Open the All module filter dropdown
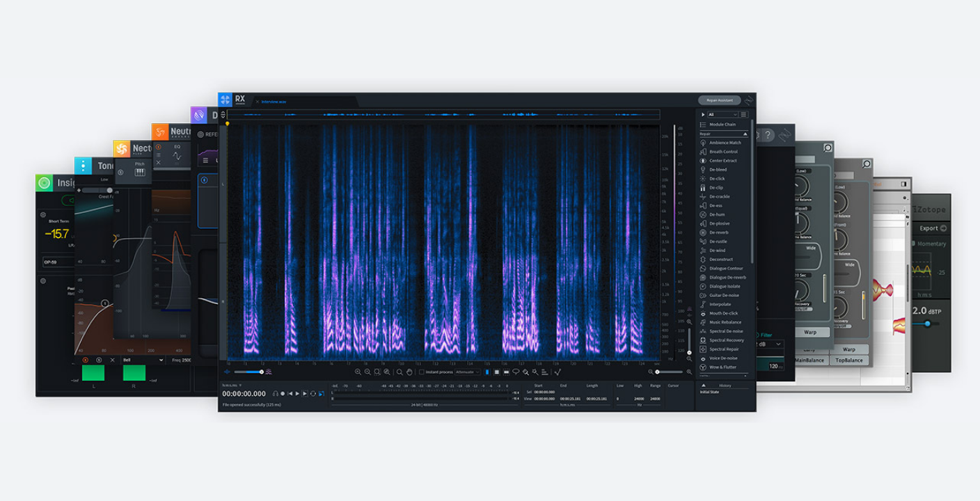This screenshot has height=501, width=980. click(x=722, y=115)
